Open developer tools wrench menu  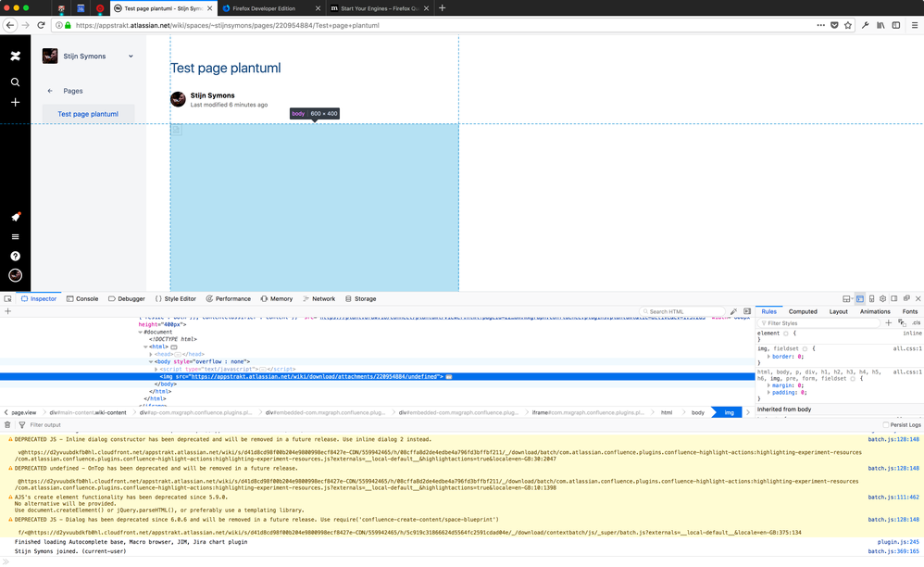pos(865,25)
